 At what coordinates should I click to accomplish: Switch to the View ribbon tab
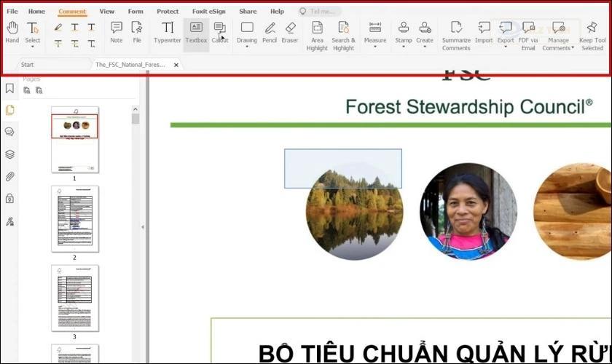click(106, 12)
